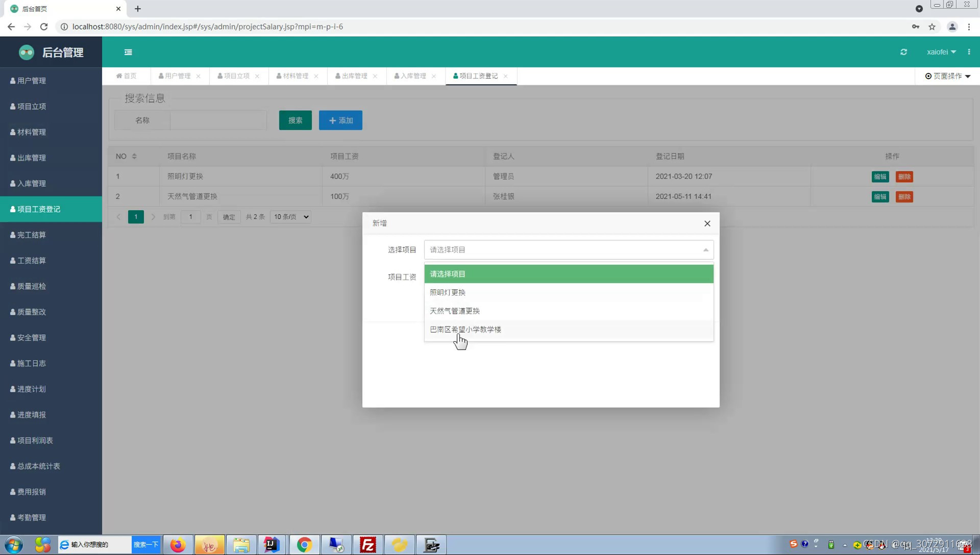Click the blue 添加 button
The width and height of the screenshot is (980, 555).
[x=340, y=120]
